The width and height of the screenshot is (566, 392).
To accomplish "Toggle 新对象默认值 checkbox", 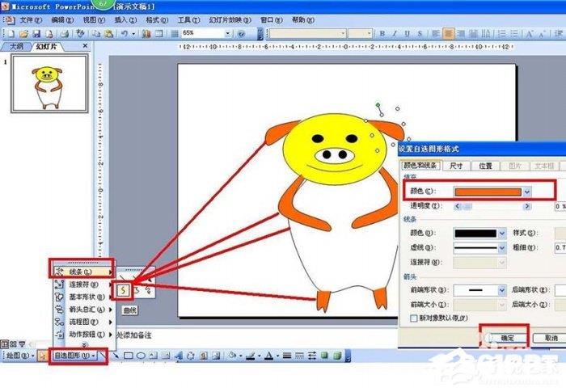I will (x=414, y=318).
